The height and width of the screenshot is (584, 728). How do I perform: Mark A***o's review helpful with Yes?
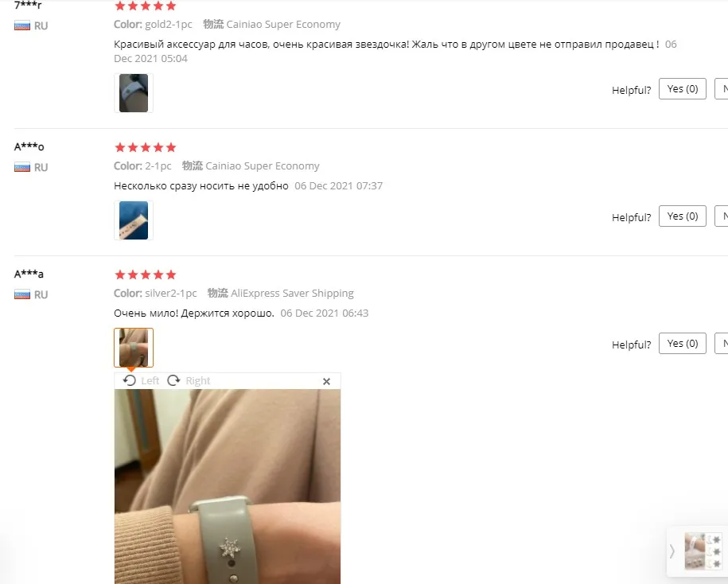[x=683, y=216]
